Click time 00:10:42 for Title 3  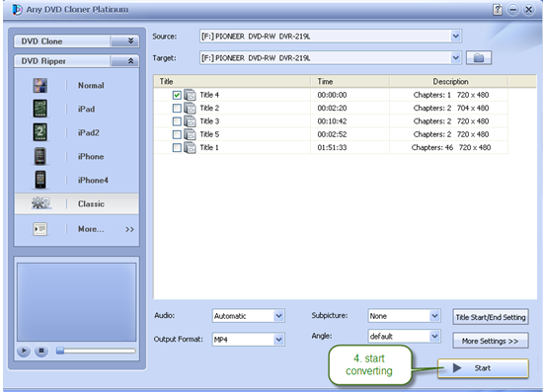(x=332, y=121)
